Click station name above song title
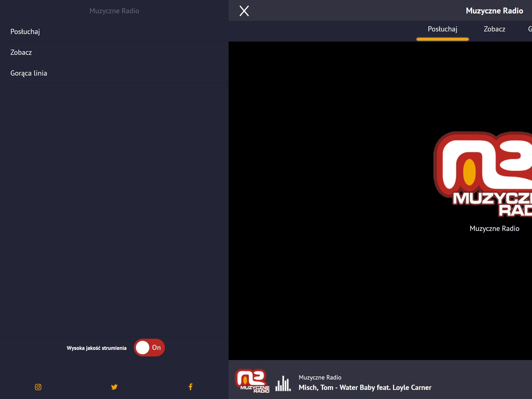 pos(320,377)
